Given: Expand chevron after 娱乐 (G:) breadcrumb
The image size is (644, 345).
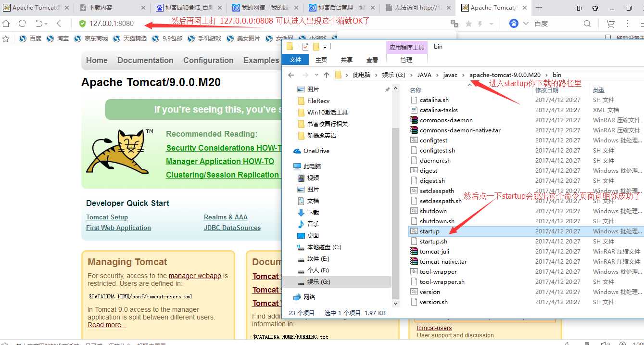Looking at the screenshot, I should point(411,75).
